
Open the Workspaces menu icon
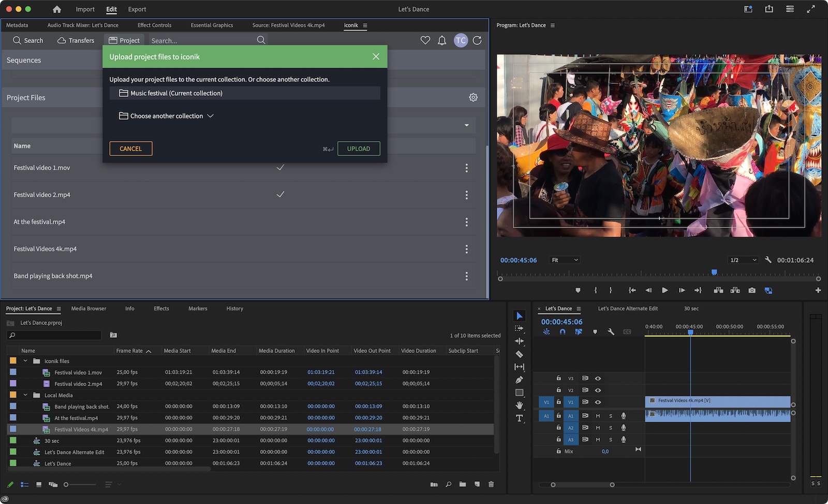(790, 9)
